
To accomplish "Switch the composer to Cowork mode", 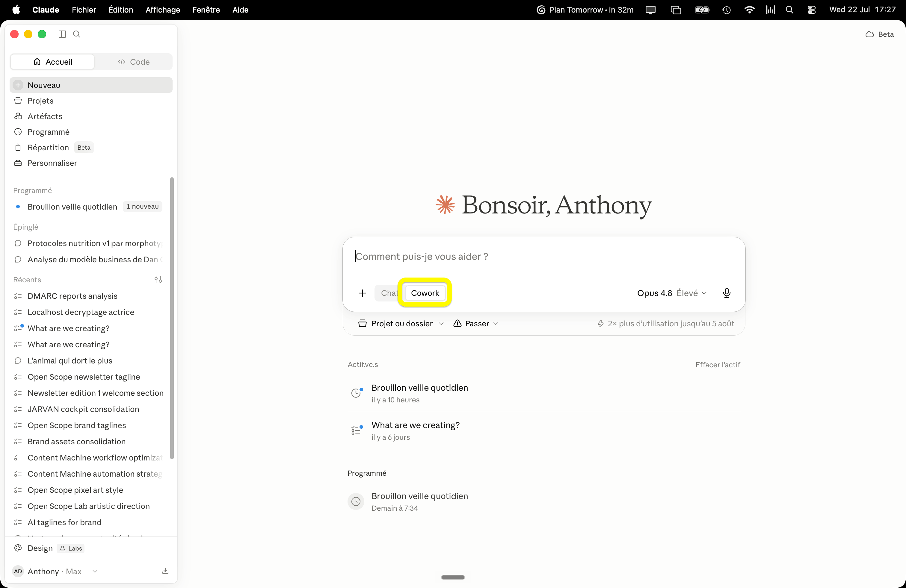I will coord(425,293).
